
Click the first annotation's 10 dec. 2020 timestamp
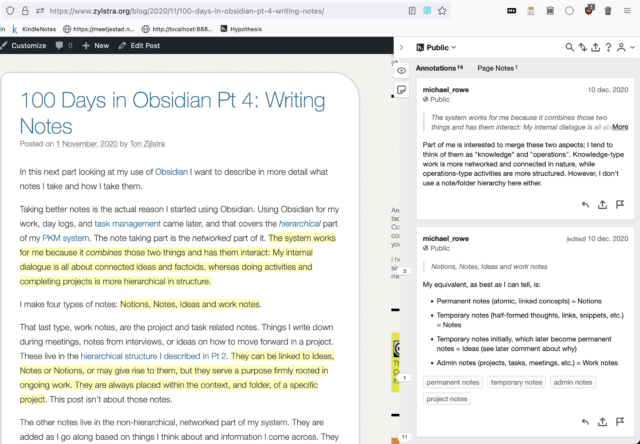click(x=608, y=90)
